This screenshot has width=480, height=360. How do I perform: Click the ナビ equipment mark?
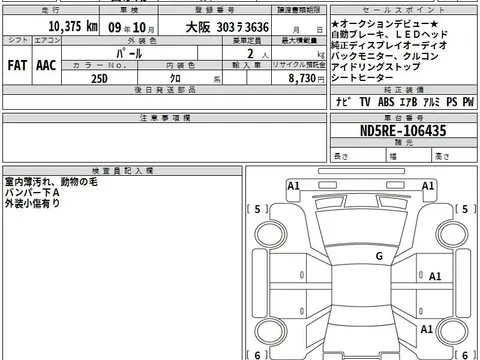(343, 102)
